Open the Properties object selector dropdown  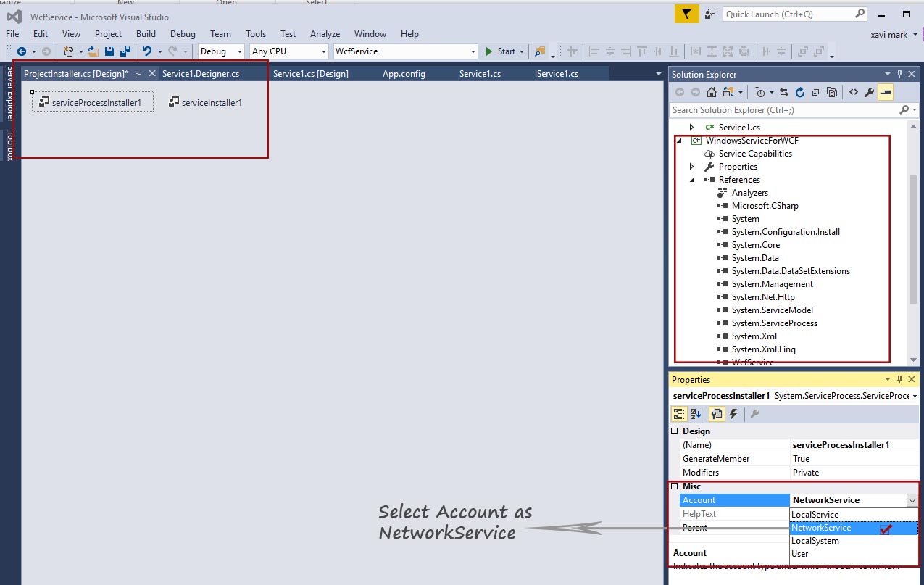point(915,396)
